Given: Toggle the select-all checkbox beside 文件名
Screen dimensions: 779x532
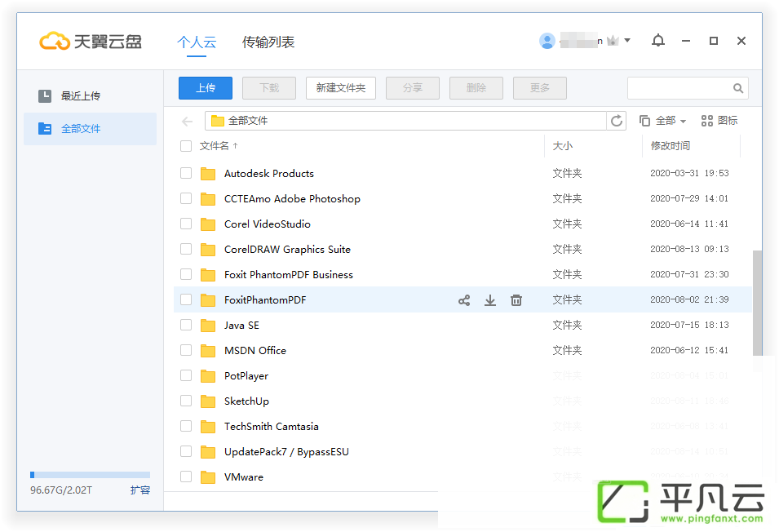Looking at the screenshot, I should point(186,146).
